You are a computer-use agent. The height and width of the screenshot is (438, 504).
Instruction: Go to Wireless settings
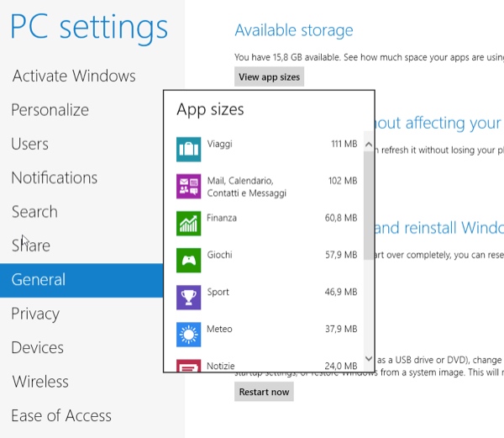tap(40, 382)
